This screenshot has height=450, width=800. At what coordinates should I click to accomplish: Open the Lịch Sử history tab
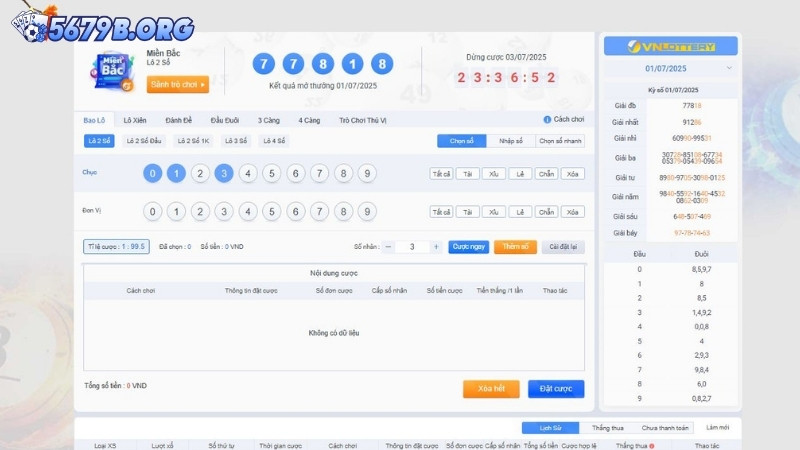click(550, 428)
